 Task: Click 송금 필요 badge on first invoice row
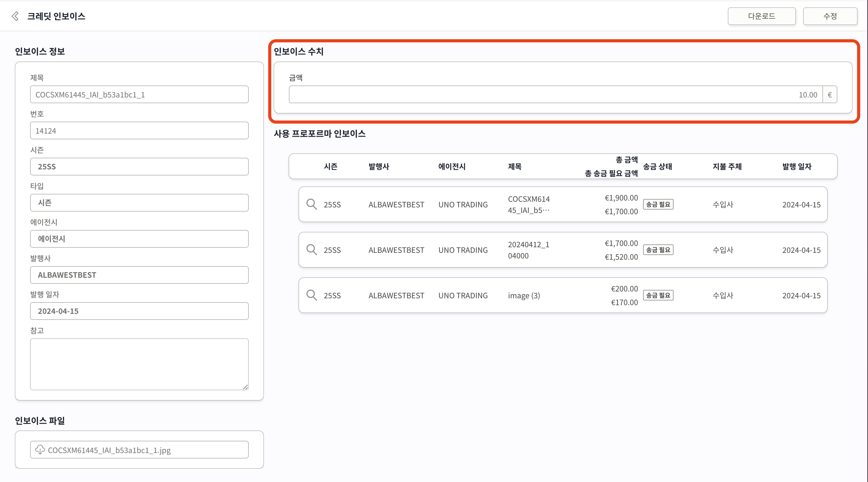point(658,204)
